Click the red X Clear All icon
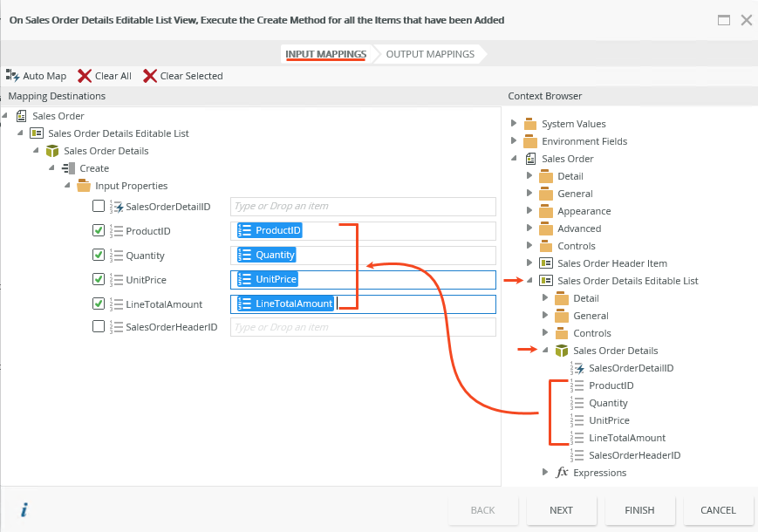758x532 pixels. [x=85, y=76]
